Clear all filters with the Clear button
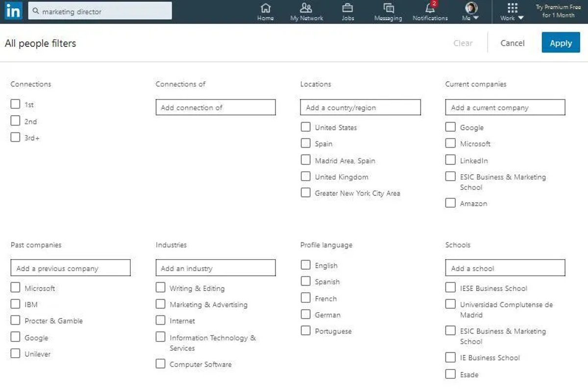 (463, 43)
